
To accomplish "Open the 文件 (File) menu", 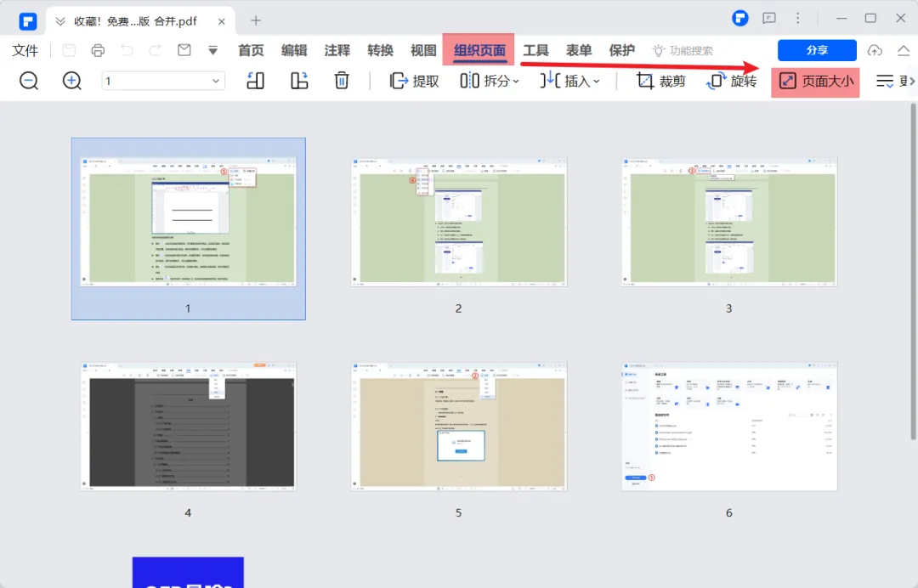I will 25,50.
